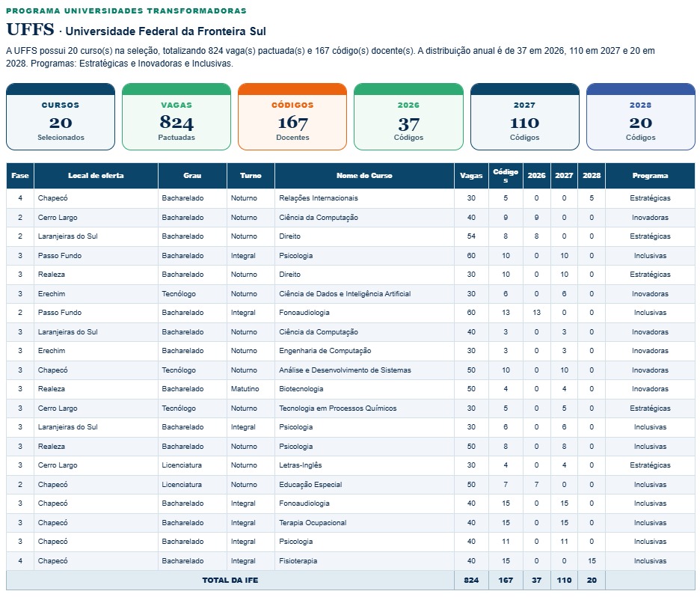Click the 110 total in the footer row
700x597 pixels.
565,580
